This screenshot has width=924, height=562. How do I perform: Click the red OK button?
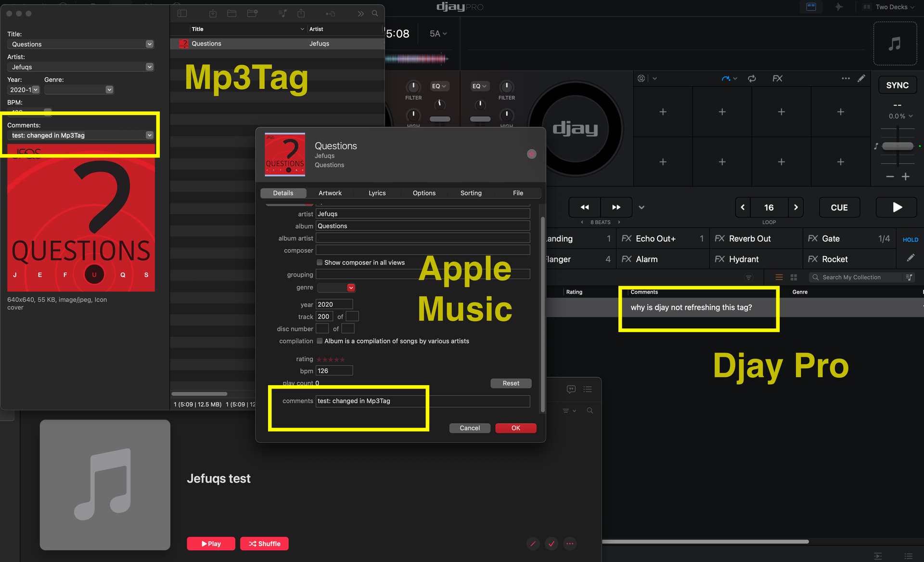(515, 428)
